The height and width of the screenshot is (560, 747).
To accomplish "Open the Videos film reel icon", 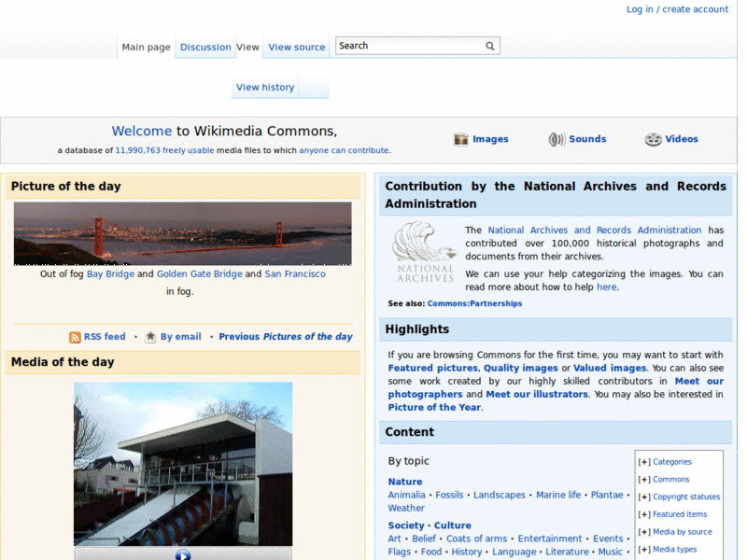I will 653,139.
